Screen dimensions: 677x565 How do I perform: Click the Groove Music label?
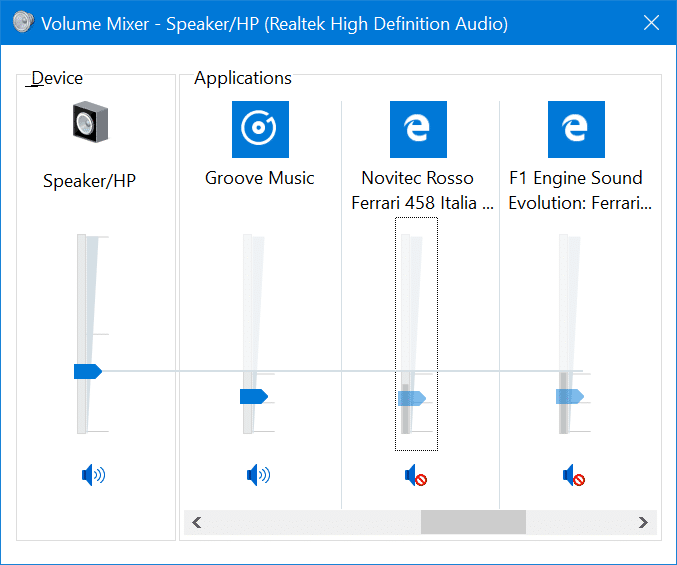[x=259, y=178]
